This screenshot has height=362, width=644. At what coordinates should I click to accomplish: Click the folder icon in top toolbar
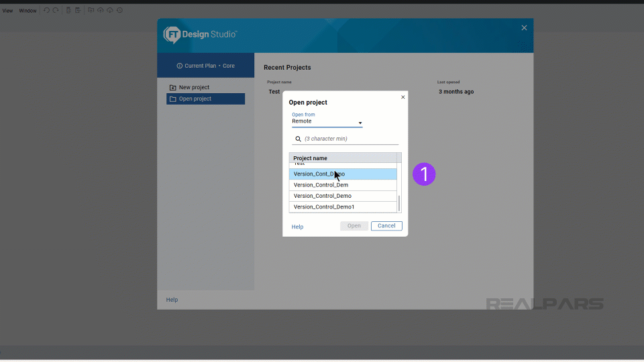tap(91, 10)
